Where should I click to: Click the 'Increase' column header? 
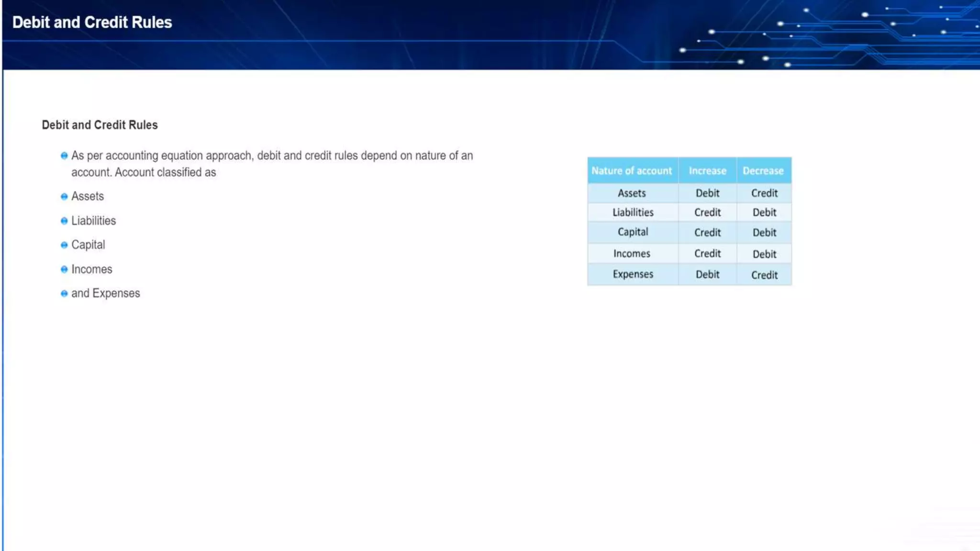coord(707,171)
